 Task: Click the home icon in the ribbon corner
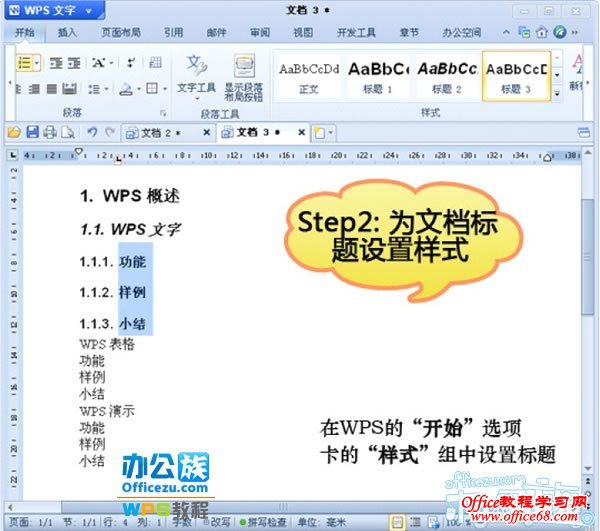click(x=542, y=32)
